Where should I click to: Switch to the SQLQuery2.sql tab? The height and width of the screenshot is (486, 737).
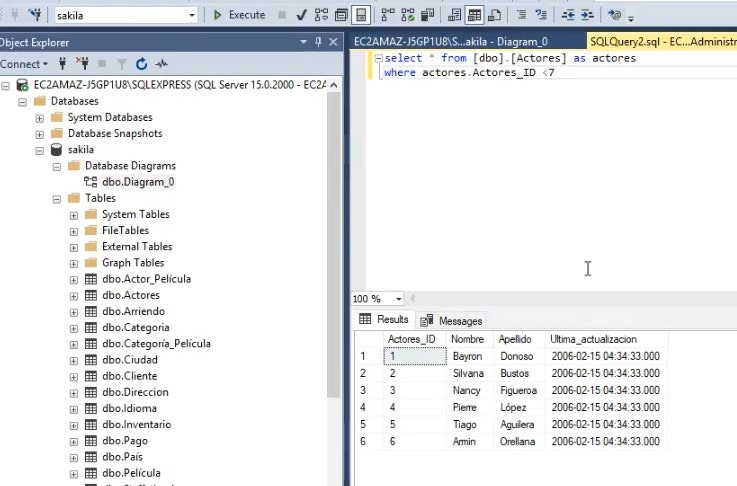662,42
